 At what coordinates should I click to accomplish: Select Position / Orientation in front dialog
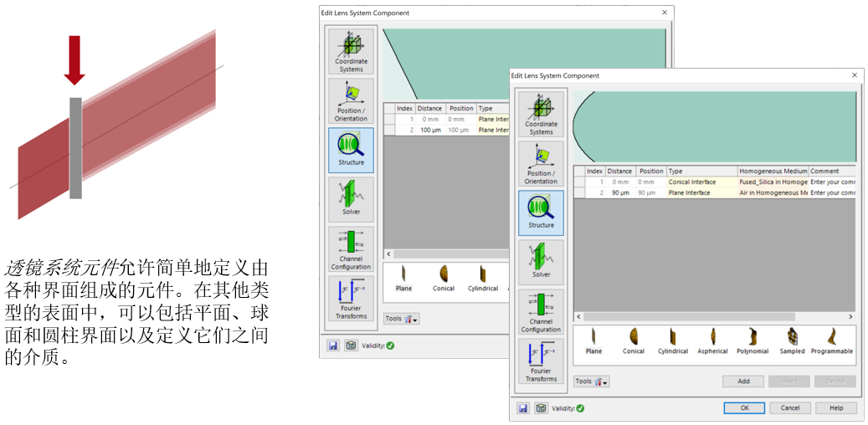click(x=541, y=163)
